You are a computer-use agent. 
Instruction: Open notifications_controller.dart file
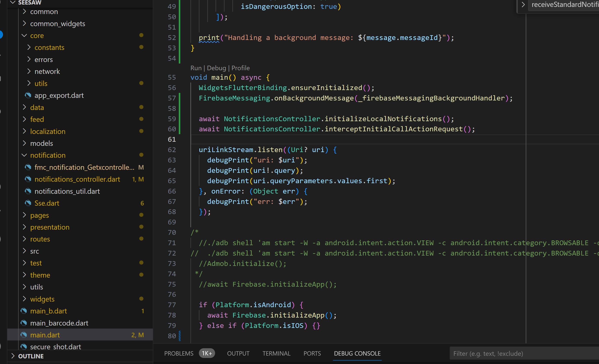coord(77,179)
